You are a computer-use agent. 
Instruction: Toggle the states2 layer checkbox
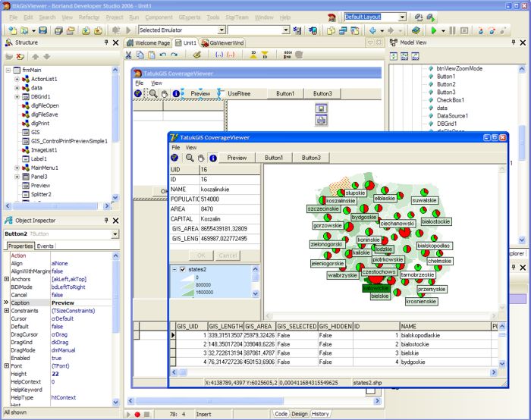183,269
